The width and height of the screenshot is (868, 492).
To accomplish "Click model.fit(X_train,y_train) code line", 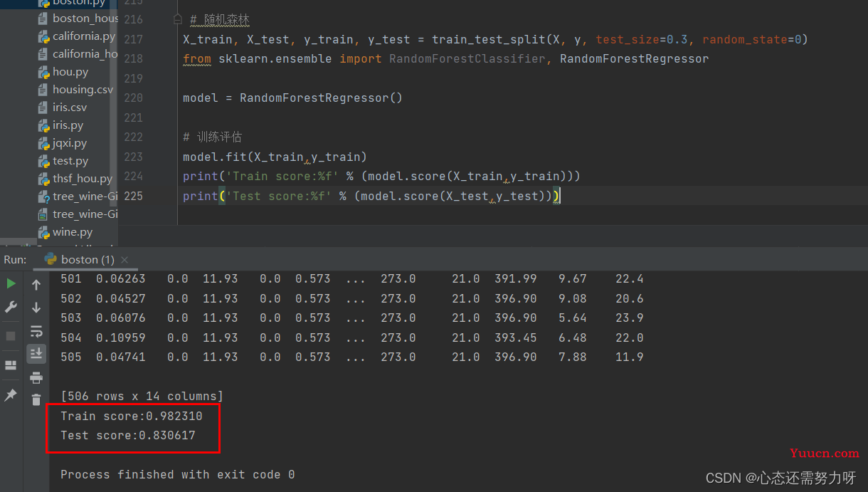I will tap(275, 157).
